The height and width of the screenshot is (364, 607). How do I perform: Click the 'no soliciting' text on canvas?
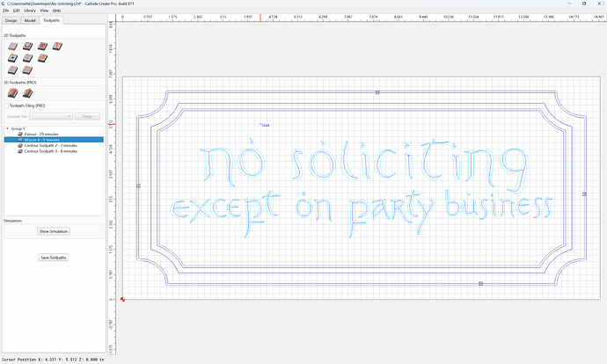pos(364,164)
